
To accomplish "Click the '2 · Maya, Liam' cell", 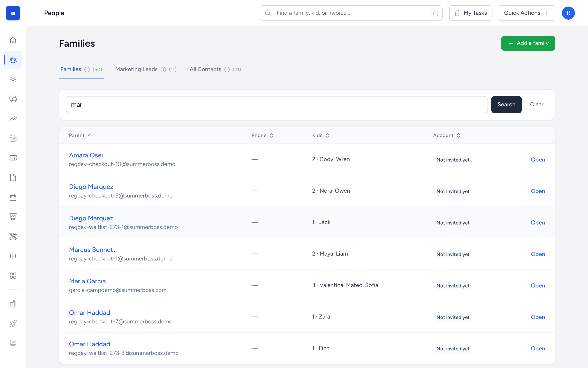I will pyautogui.click(x=330, y=254).
